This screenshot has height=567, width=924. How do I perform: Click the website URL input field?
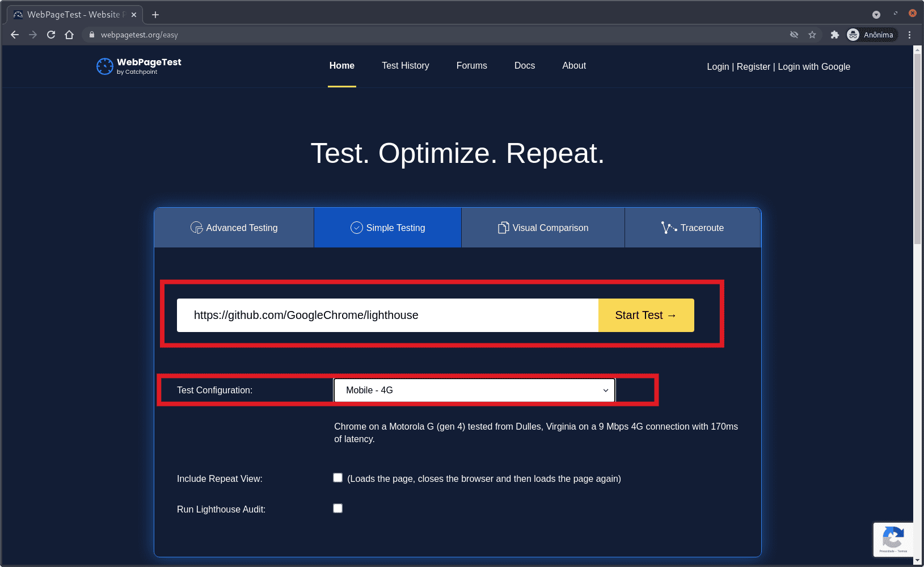pyautogui.click(x=387, y=315)
